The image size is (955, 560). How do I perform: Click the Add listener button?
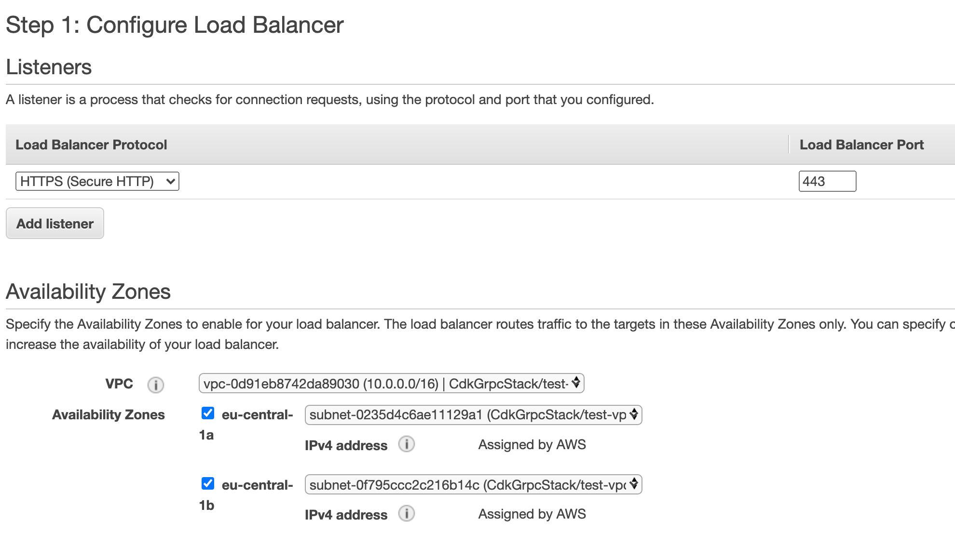pyautogui.click(x=55, y=223)
